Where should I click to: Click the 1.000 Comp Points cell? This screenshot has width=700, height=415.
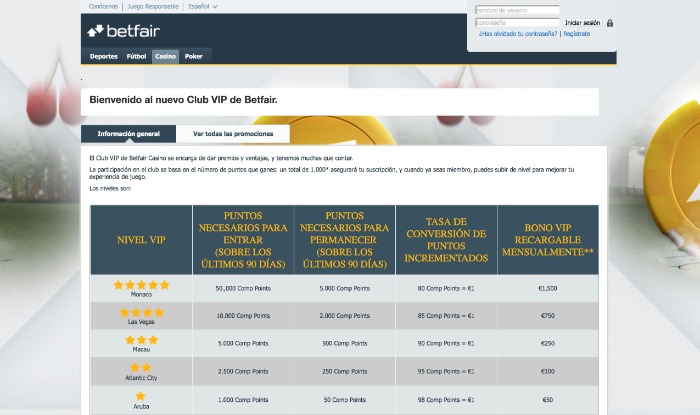coord(243,400)
